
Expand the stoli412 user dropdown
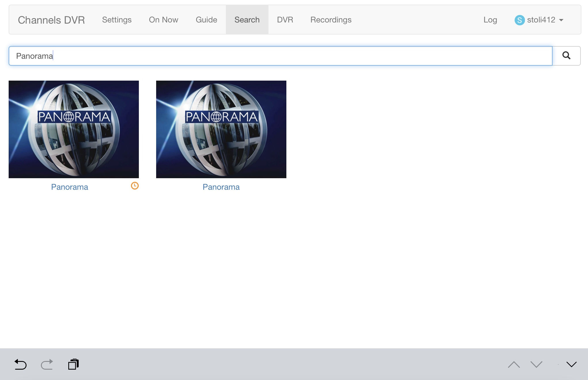(561, 20)
